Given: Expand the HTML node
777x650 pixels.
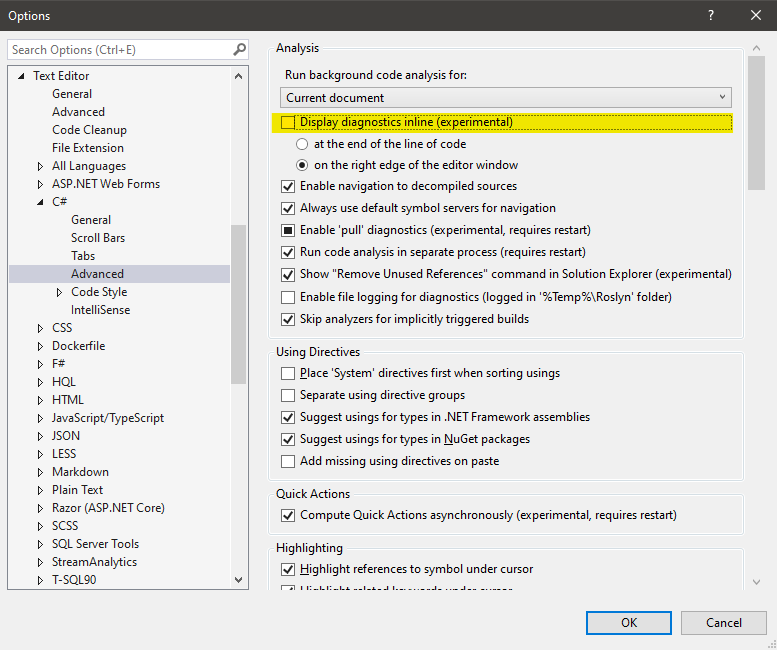Looking at the screenshot, I should pyautogui.click(x=40, y=400).
